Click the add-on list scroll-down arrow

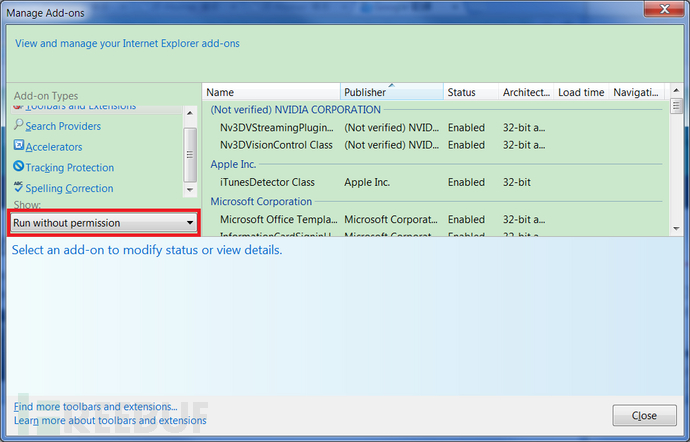click(x=676, y=228)
